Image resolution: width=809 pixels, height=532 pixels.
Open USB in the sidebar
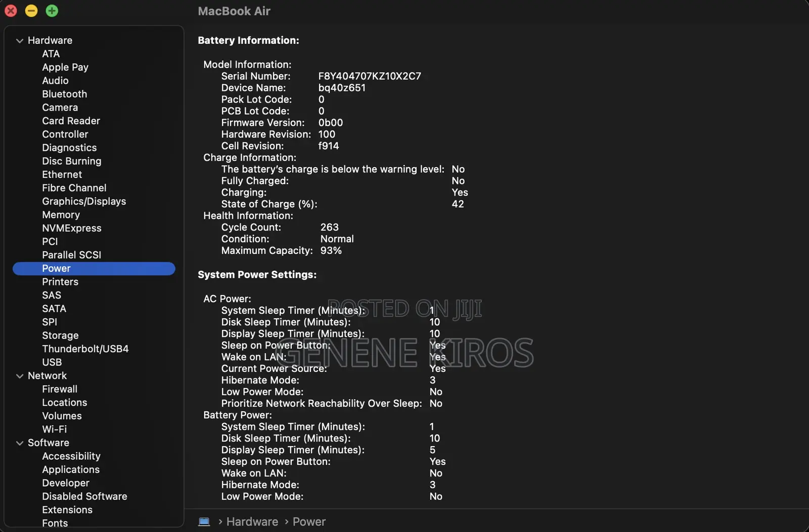(52, 362)
